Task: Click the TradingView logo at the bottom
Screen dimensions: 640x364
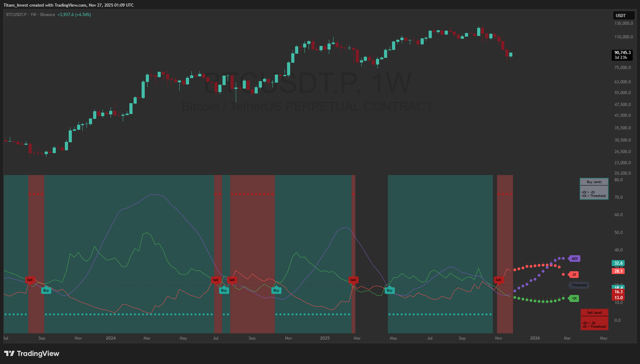Action: pos(32,354)
